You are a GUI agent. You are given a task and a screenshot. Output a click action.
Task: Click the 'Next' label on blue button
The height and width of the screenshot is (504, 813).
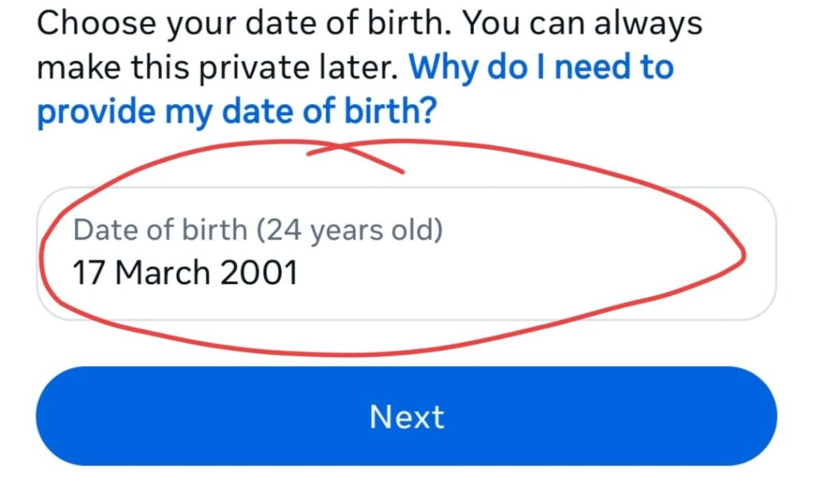pos(406,417)
